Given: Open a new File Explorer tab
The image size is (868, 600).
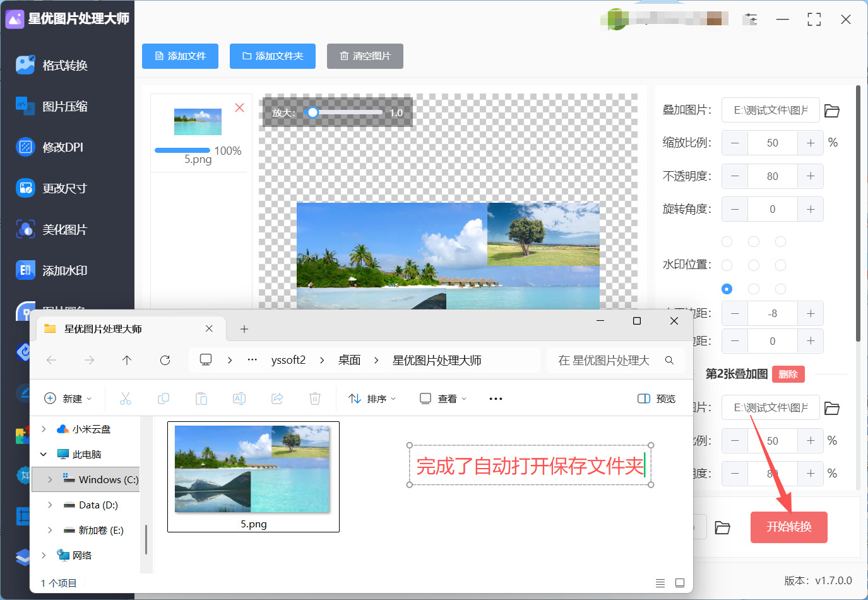Looking at the screenshot, I should pyautogui.click(x=244, y=329).
